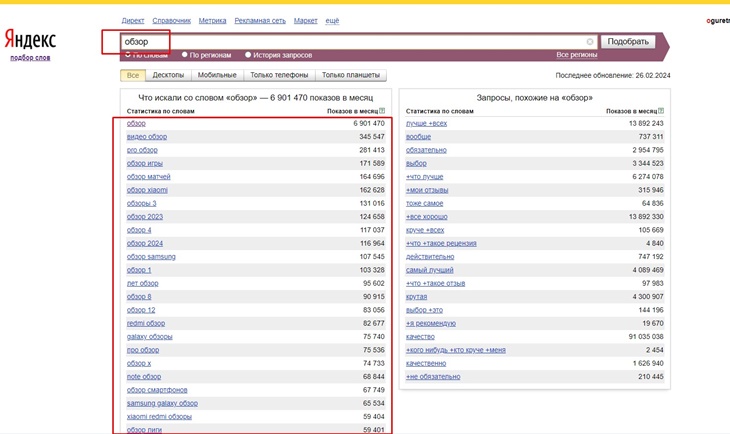Open the про обзор keyword link
This screenshot has width=730, height=434.
pyautogui.click(x=143, y=350)
